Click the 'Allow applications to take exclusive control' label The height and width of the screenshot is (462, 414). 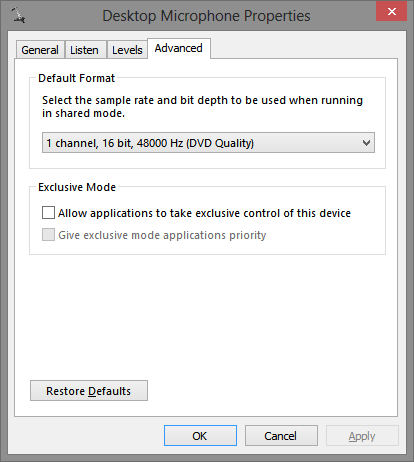[x=204, y=213]
